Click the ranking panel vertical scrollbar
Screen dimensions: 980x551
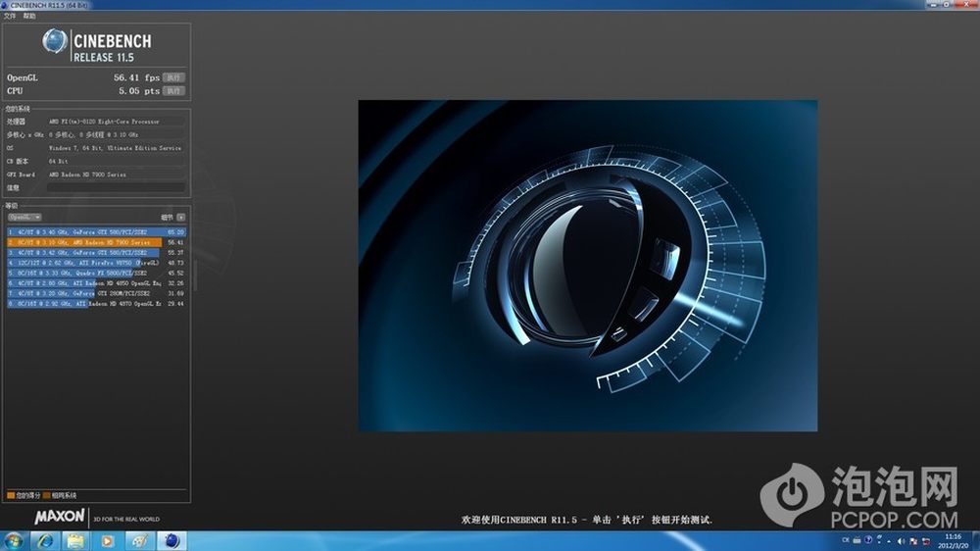tap(195, 275)
